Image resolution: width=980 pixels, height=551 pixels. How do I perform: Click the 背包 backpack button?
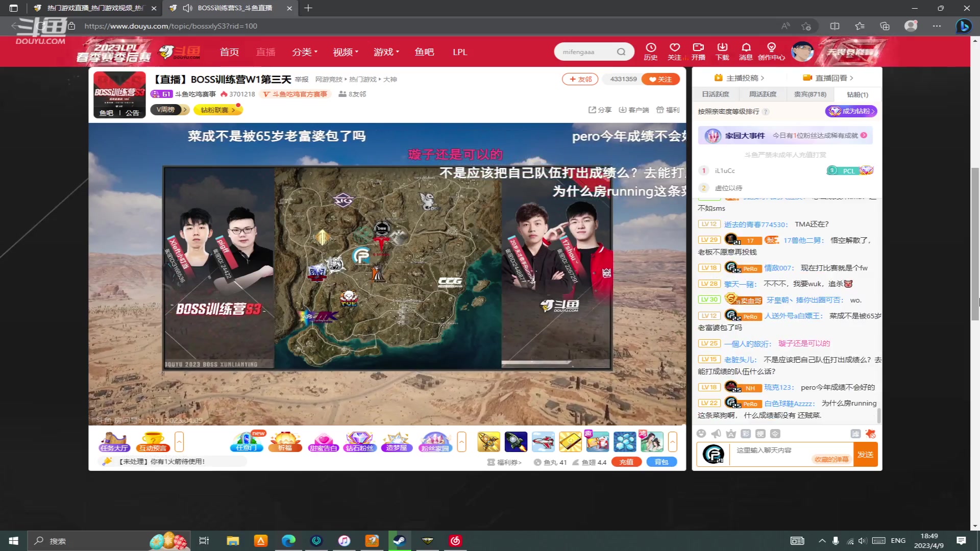click(661, 462)
